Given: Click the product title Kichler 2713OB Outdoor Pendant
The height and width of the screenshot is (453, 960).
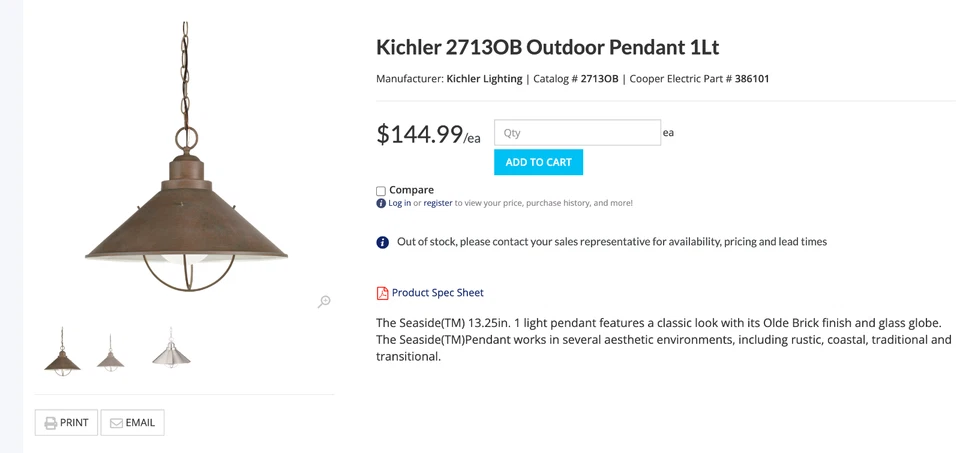Looking at the screenshot, I should point(547,47).
